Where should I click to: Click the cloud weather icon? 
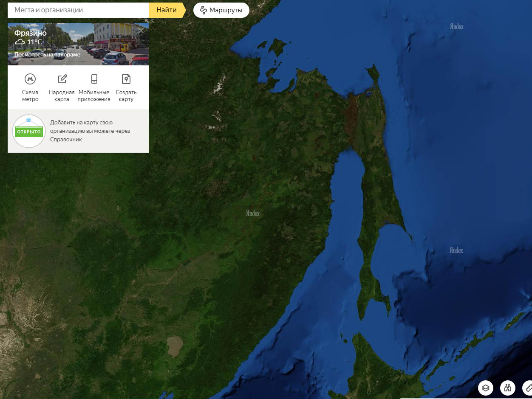coord(20,42)
